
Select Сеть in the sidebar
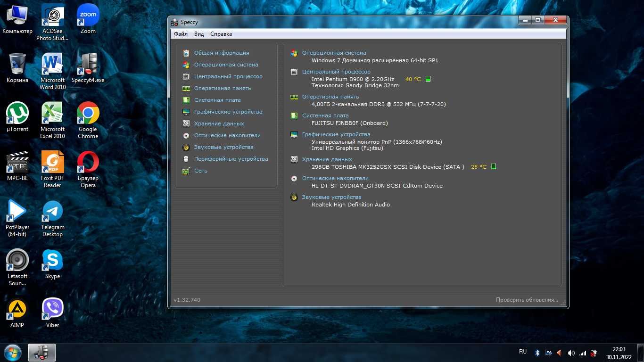(200, 171)
